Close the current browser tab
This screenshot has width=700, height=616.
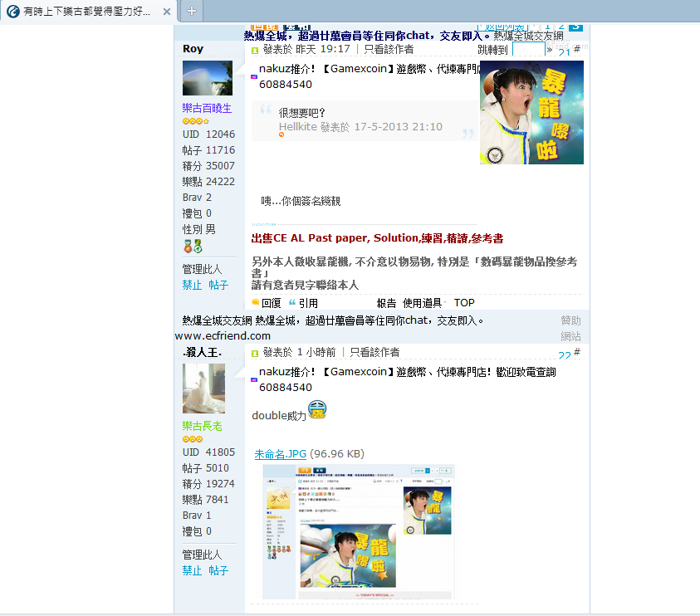coord(166,12)
